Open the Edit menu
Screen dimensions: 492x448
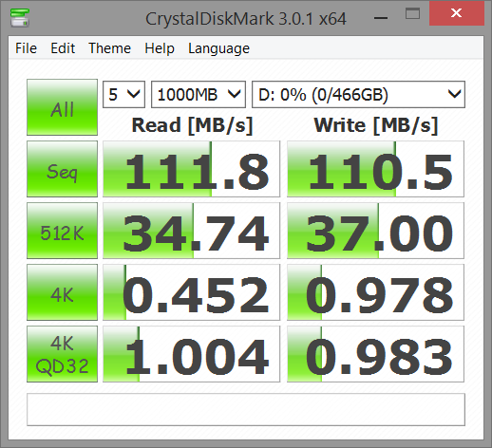click(x=63, y=48)
